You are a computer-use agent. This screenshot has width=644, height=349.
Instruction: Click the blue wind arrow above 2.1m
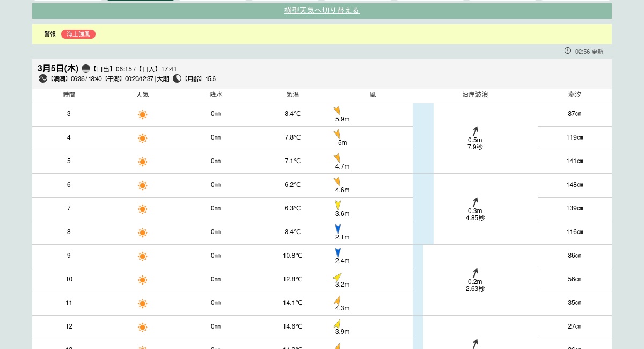pyautogui.click(x=338, y=229)
